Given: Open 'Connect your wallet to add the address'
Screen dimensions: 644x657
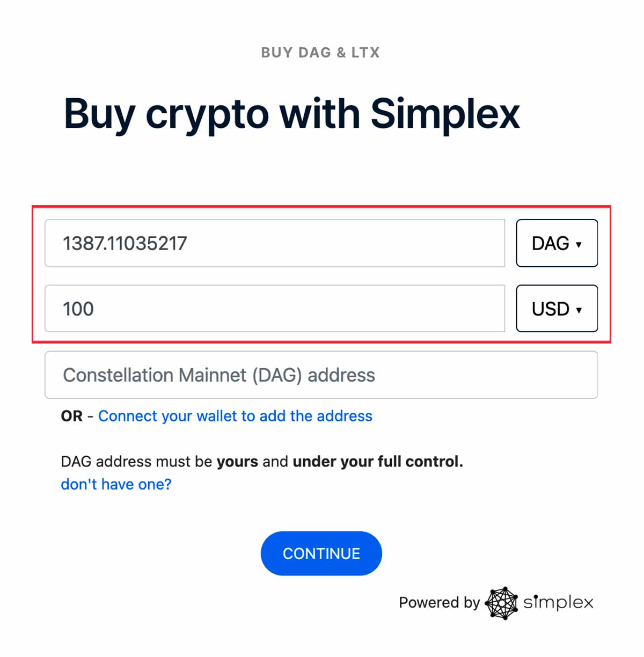Looking at the screenshot, I should pos(235,416).
